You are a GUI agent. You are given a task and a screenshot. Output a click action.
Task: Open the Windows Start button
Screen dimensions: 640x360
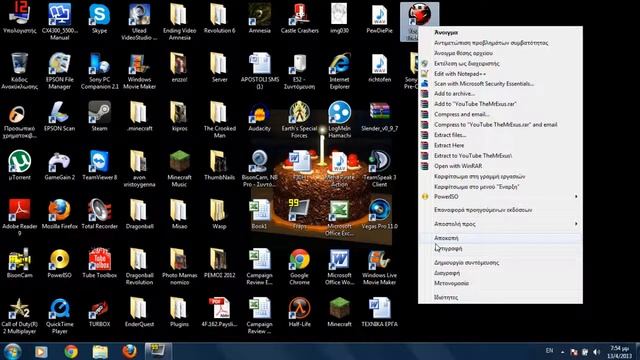[12, 351]
